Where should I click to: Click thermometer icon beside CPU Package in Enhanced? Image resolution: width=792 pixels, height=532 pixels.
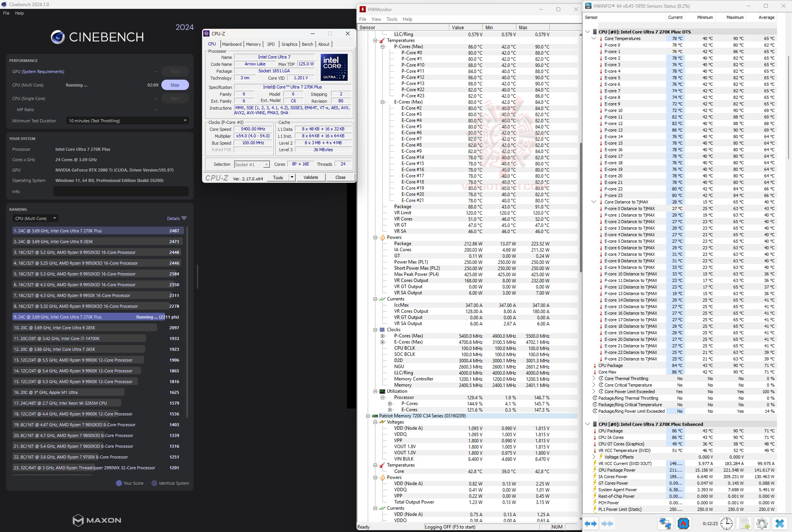(595, 431)
